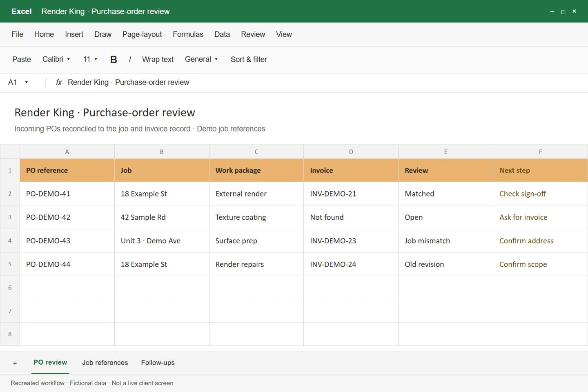Open the Formulas ribbon tab
The height and width of the screenshot is (392, 588).
tap(188, 34)
